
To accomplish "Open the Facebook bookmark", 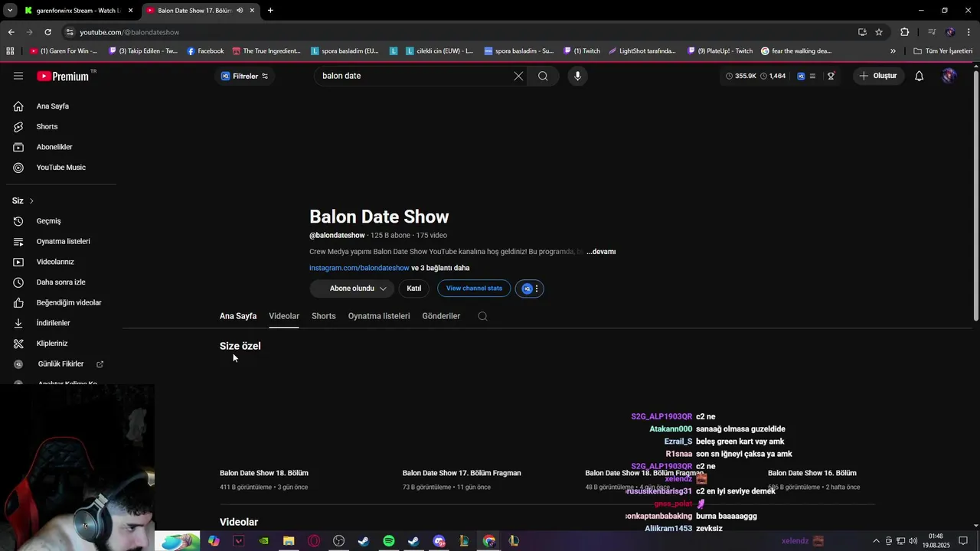I will pyautogui.click(x=205, y=51).
